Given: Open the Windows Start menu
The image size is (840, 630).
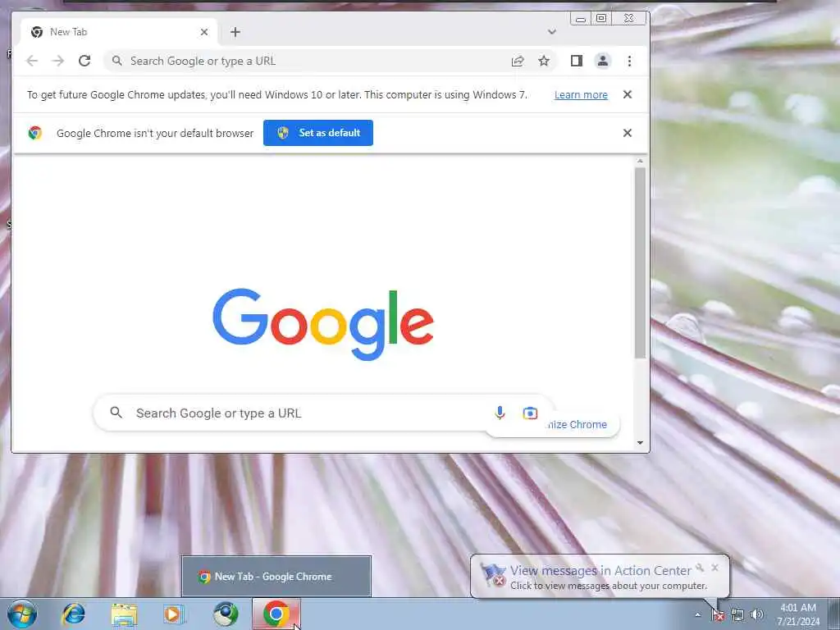Looking at the screenshot, I should click(x=22, y=614).
